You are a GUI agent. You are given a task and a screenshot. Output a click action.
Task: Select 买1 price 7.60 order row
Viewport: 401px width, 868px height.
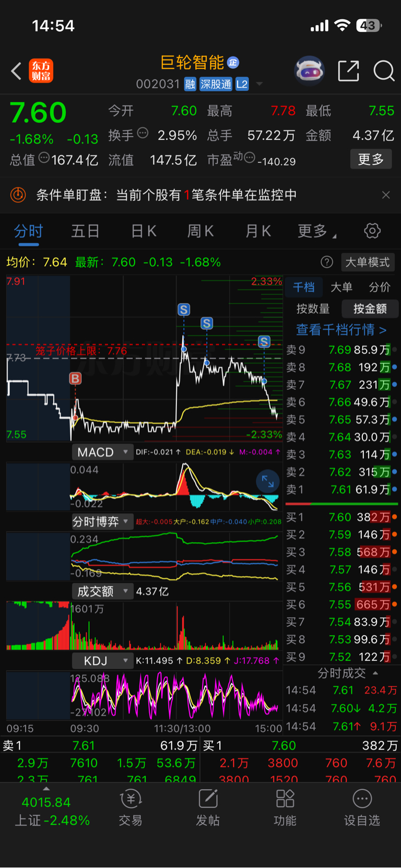341,517
